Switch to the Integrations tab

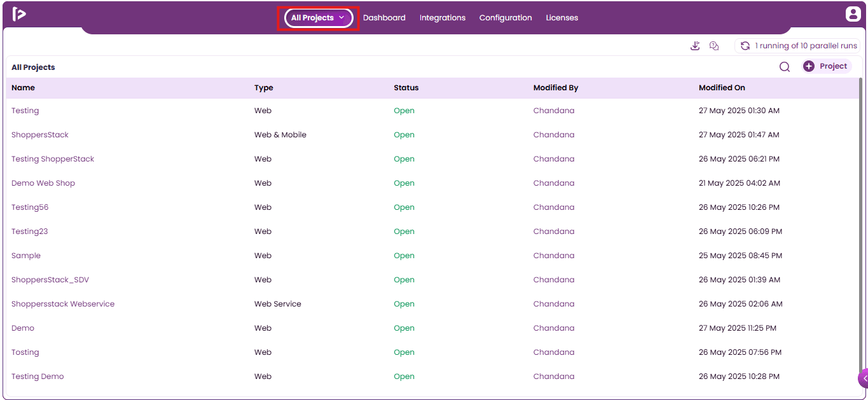[x=443, y=18]
